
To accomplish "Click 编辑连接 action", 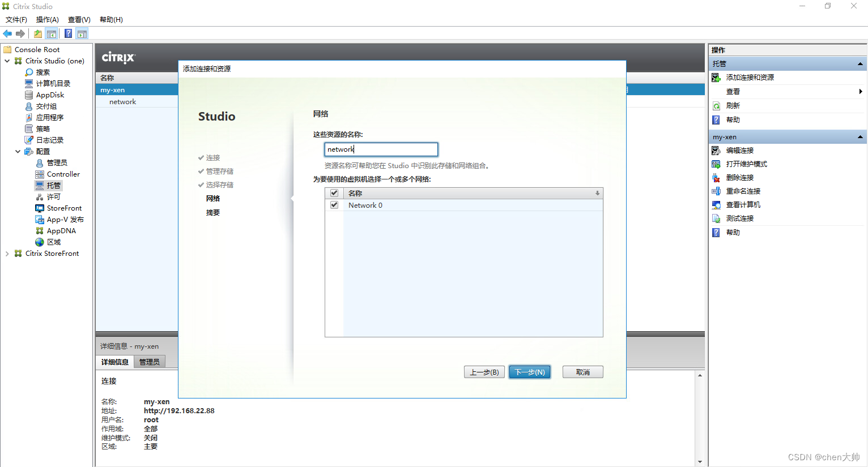I will coord(739,151).
